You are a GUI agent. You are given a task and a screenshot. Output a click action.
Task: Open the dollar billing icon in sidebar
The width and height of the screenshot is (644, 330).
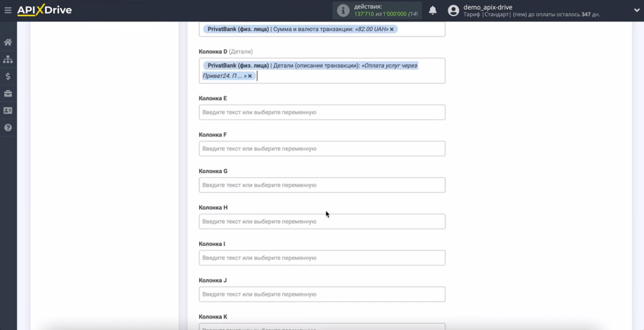pos(8,76)
